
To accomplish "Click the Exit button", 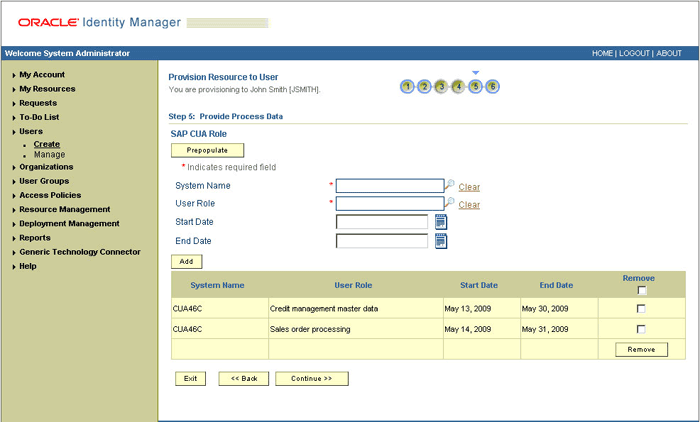I will 191,379.
